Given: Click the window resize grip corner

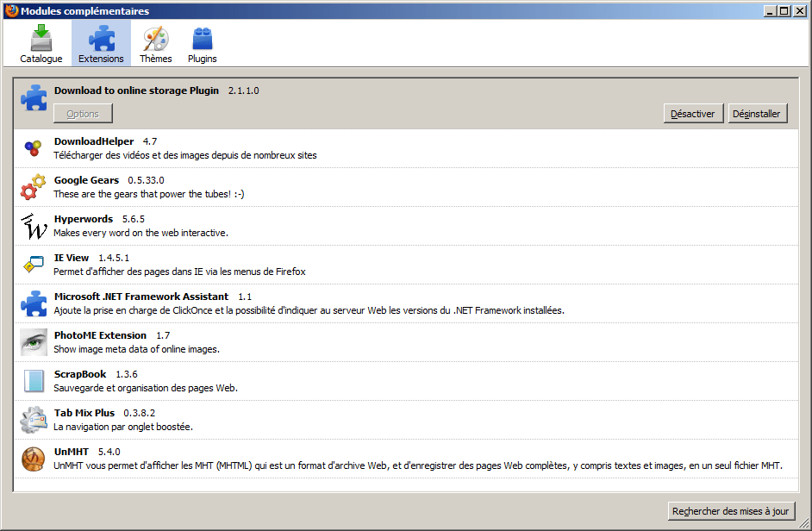Looking at the screenshot, I should click(804, 523).
